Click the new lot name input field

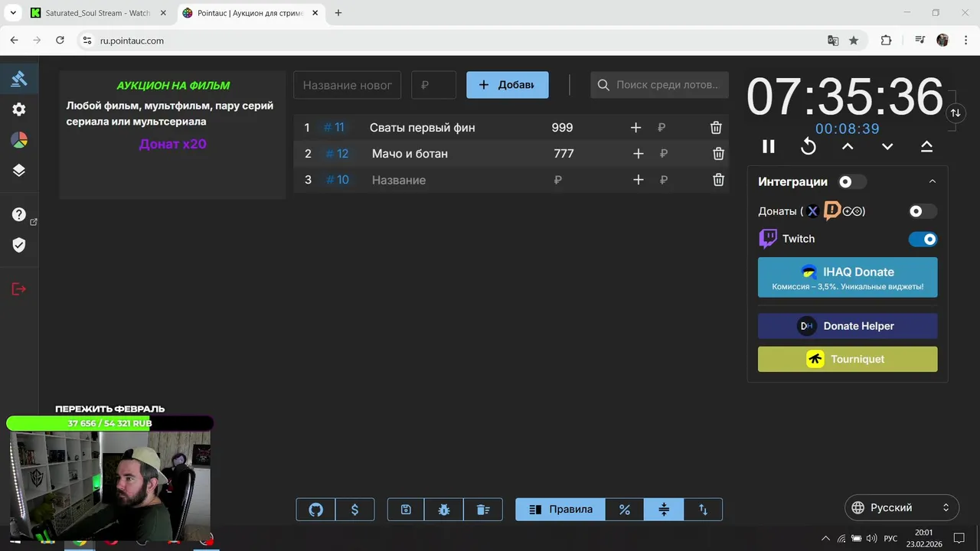point(347,85)
